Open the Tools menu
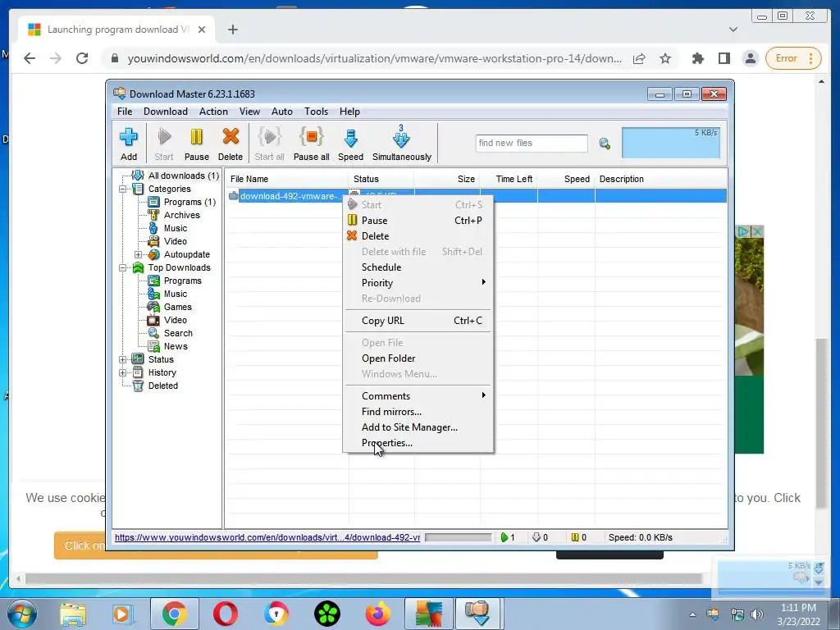Screen dimensions: 840x630 coord(316,112)
